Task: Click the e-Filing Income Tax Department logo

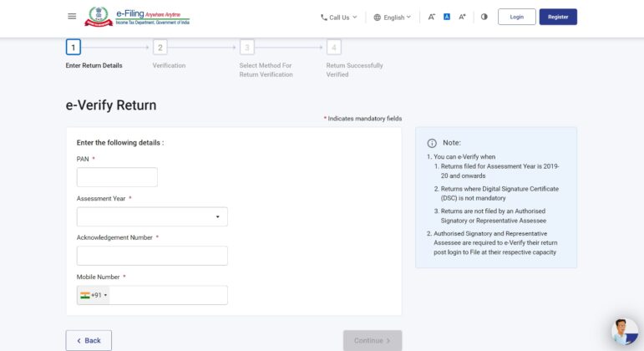Action: click(x=138, y=17)
